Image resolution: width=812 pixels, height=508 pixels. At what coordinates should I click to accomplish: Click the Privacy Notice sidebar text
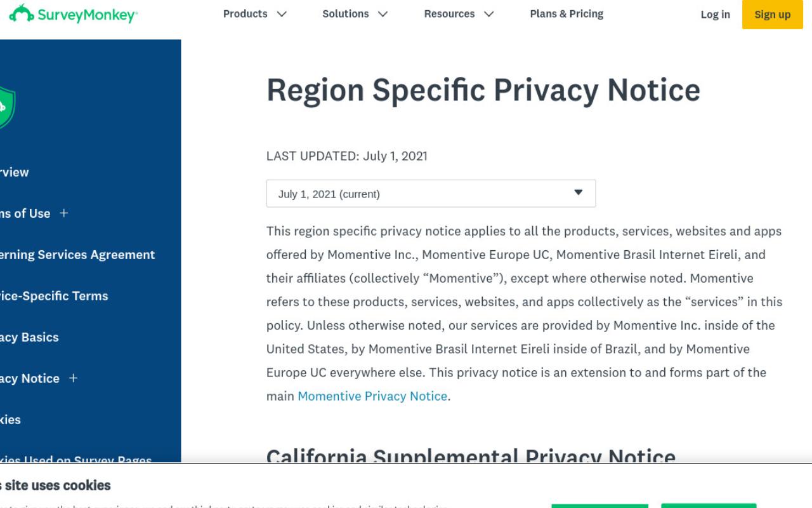[30, 378]
